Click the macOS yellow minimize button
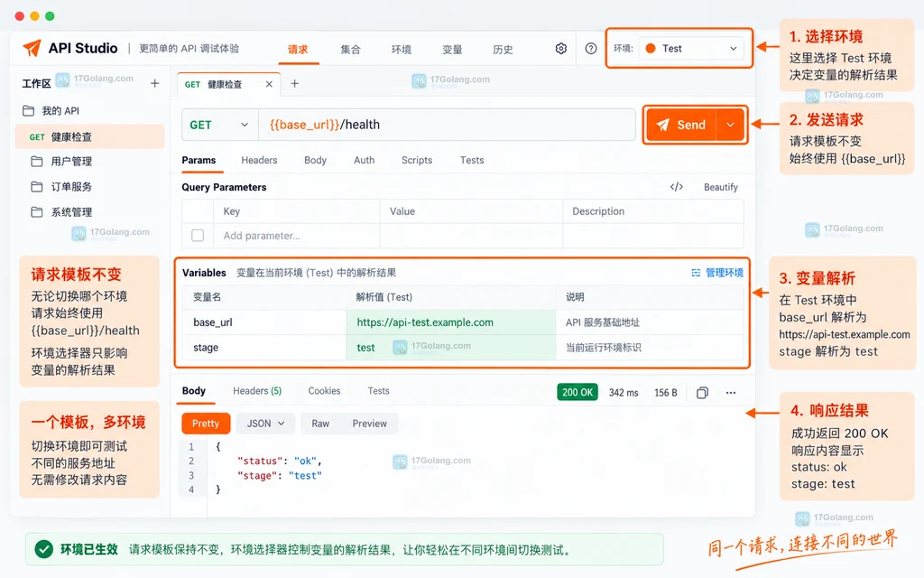The width and height of the screenshot is (924, 578). click(35, 16)
